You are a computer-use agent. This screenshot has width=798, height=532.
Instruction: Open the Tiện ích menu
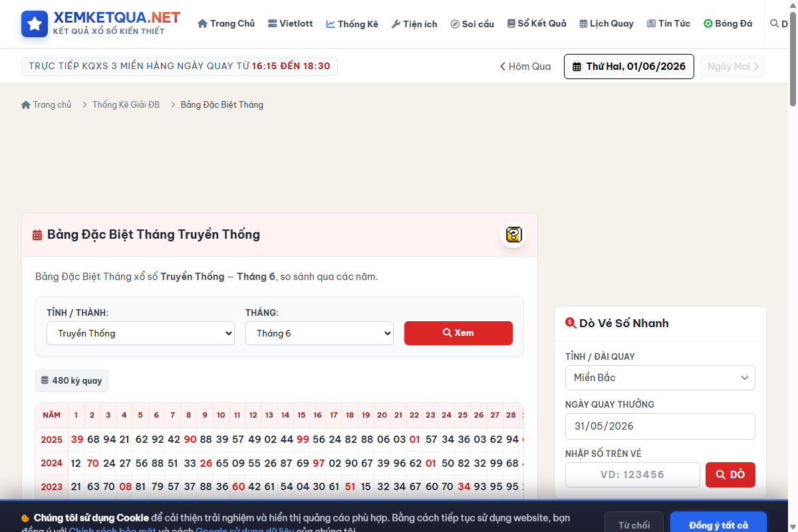coord(414,24)
